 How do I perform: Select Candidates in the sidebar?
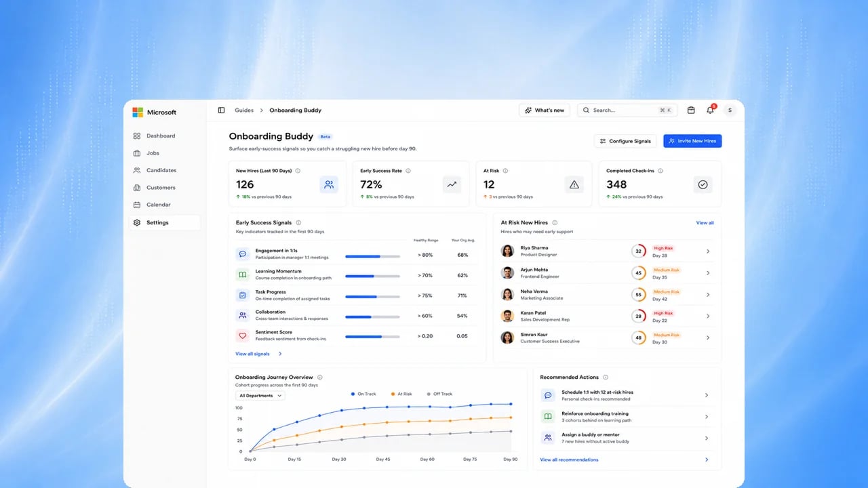click(164, 170)
